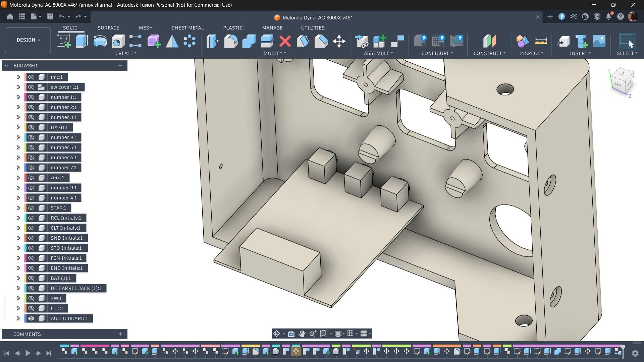This screenshot has width=644, height=362.
Task: Open a new design tab
Action: click(550, 16)
